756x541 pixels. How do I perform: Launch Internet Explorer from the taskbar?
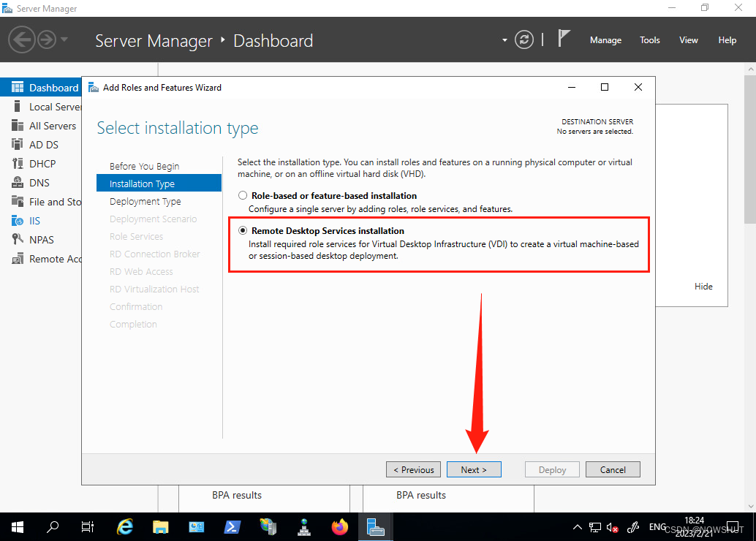point(124,527)
